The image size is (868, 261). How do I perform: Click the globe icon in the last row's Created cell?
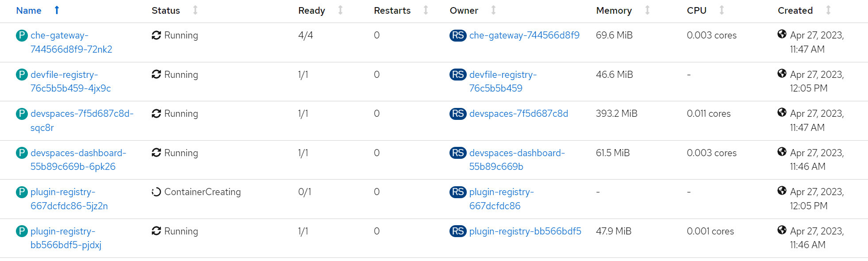pos(782,230)
